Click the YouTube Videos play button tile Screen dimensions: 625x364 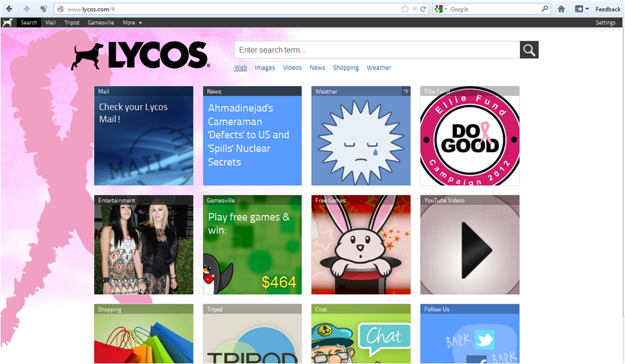[469, 244]
